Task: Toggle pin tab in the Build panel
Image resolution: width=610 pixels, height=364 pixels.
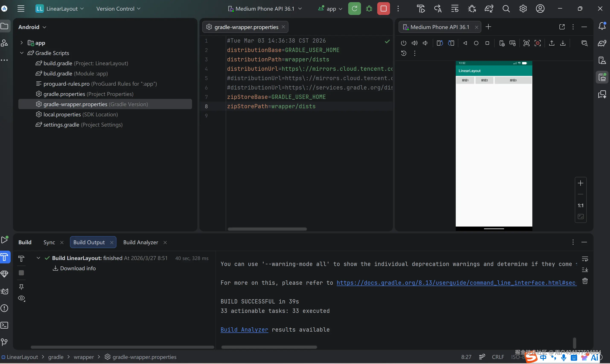Action: pos(21,286)
